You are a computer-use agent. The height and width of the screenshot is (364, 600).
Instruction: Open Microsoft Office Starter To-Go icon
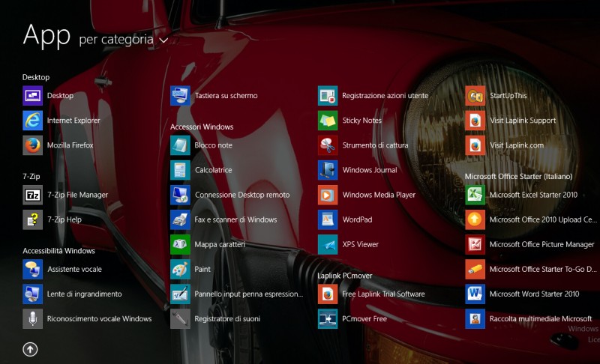475,270
